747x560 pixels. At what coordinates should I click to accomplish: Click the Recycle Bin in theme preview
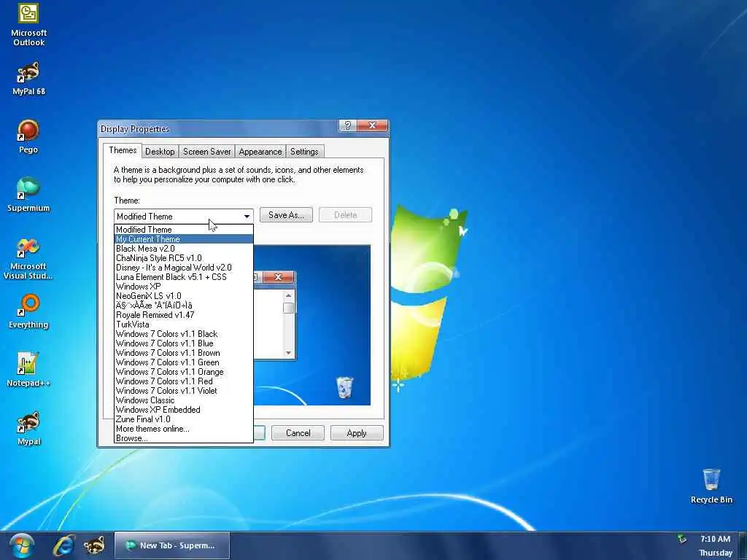click(344, 386)
